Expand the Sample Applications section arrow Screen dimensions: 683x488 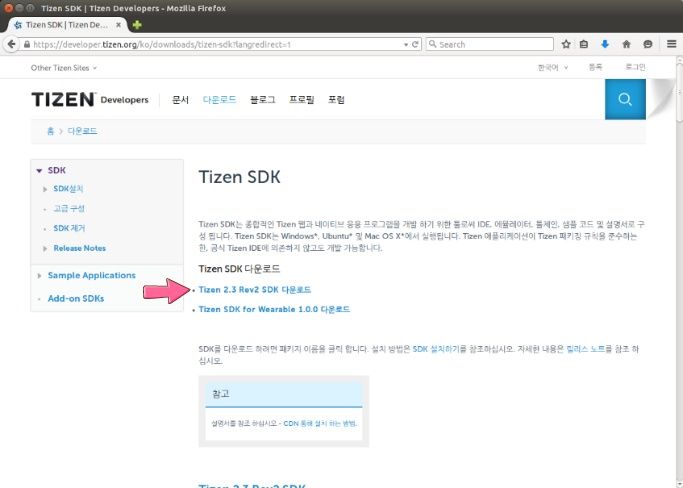tap(39, 276)
